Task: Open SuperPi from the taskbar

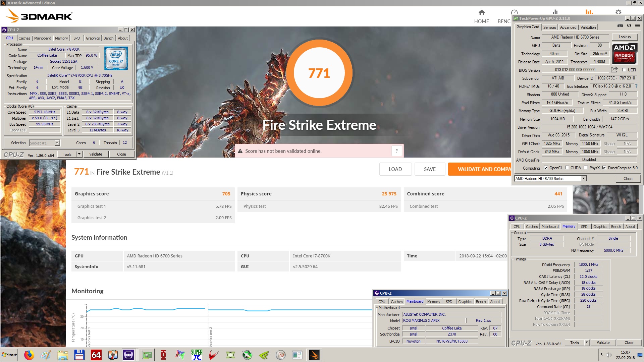Action: pos(197,355)
